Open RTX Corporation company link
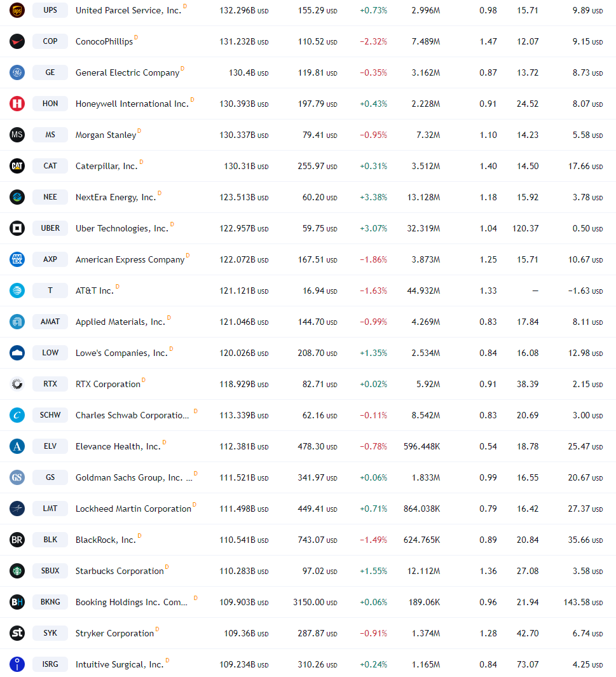 108,384
